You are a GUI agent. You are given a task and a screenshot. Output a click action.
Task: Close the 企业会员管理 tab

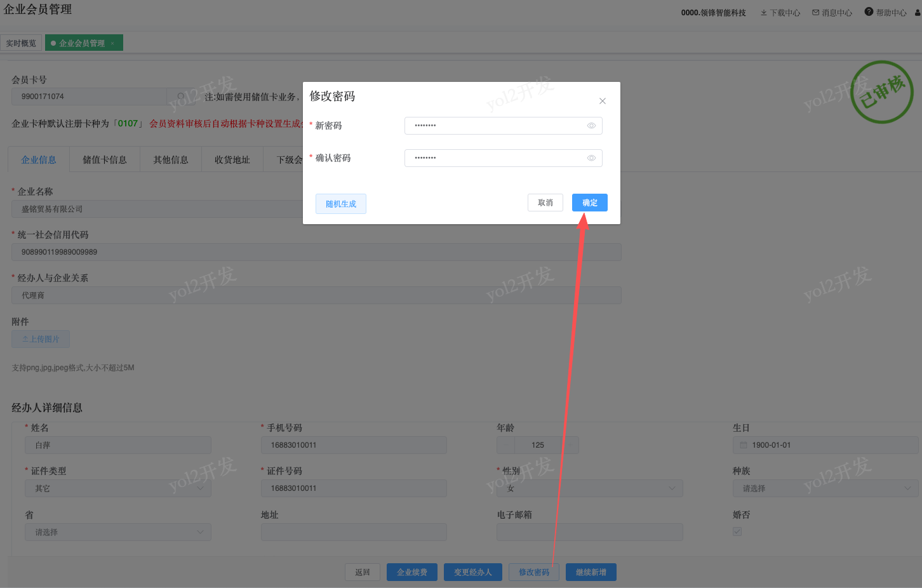112,44
